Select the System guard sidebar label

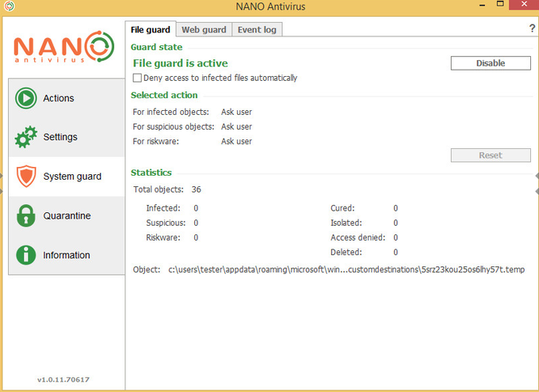click(x=72, y=177)
